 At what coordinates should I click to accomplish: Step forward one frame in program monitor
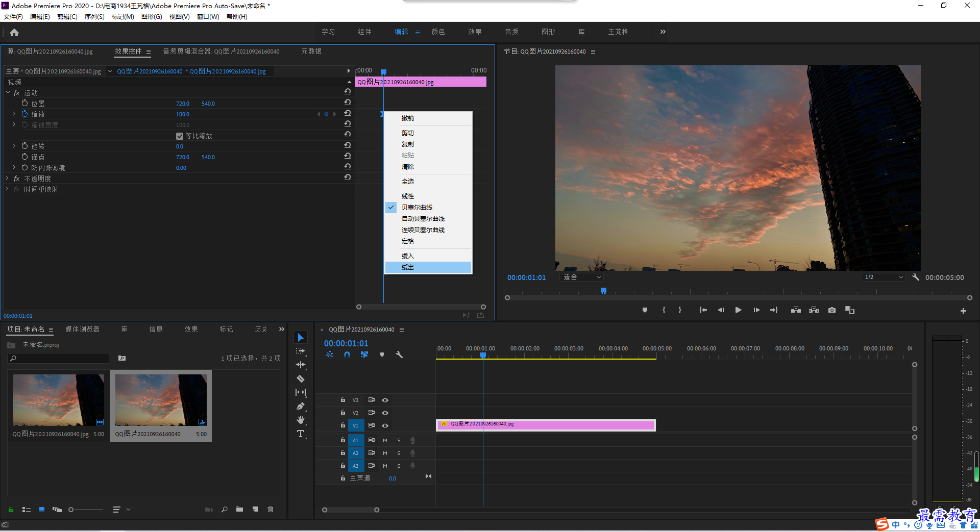pyautogui.click(x=756, y=310)
